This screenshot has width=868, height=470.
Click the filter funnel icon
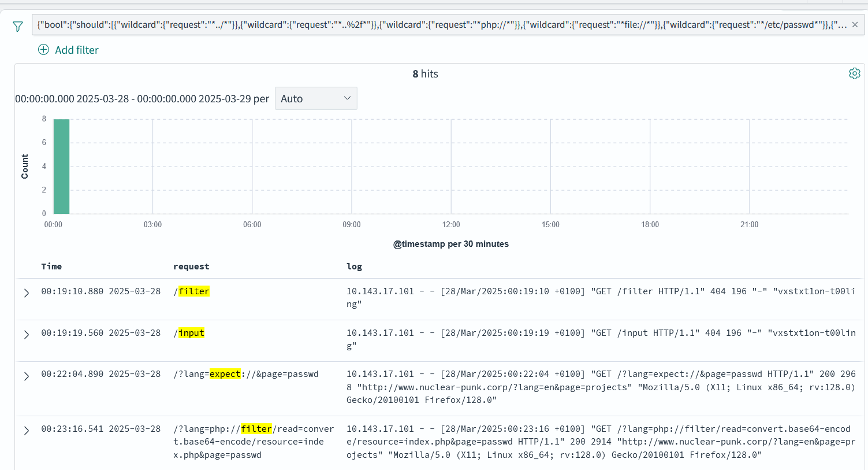(18, 27)
